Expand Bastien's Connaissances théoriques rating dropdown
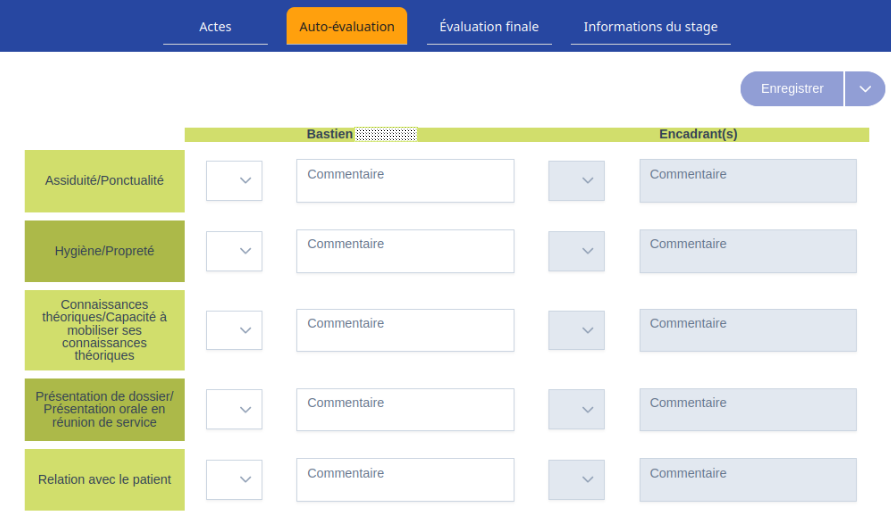The height and width of the screenshot is (511, 891). [234, 330]
